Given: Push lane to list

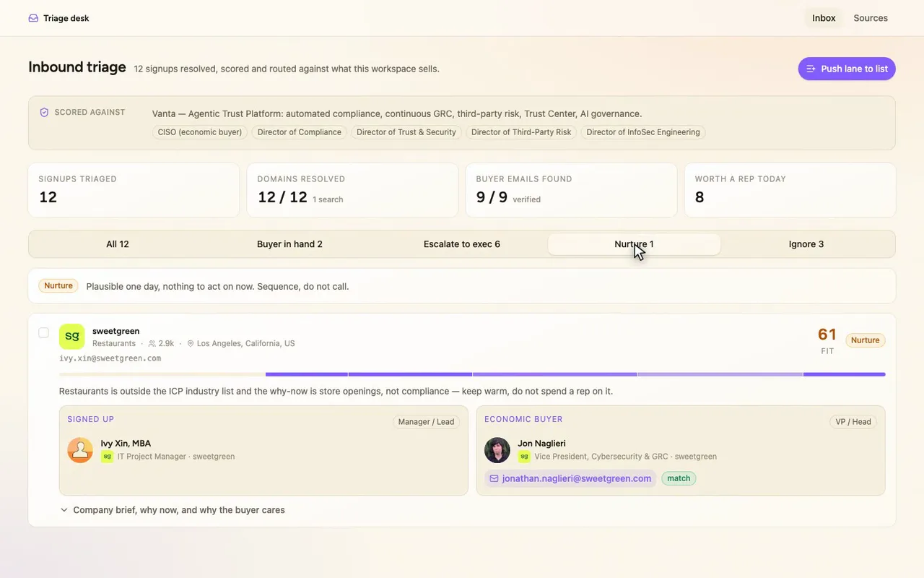Looking at the screenshot, I should coord(847,69).
